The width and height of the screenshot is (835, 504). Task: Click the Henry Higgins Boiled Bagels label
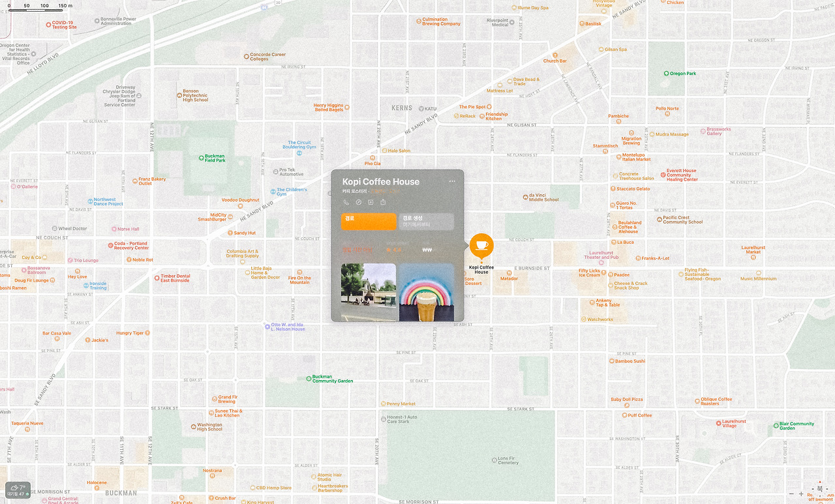329,108
